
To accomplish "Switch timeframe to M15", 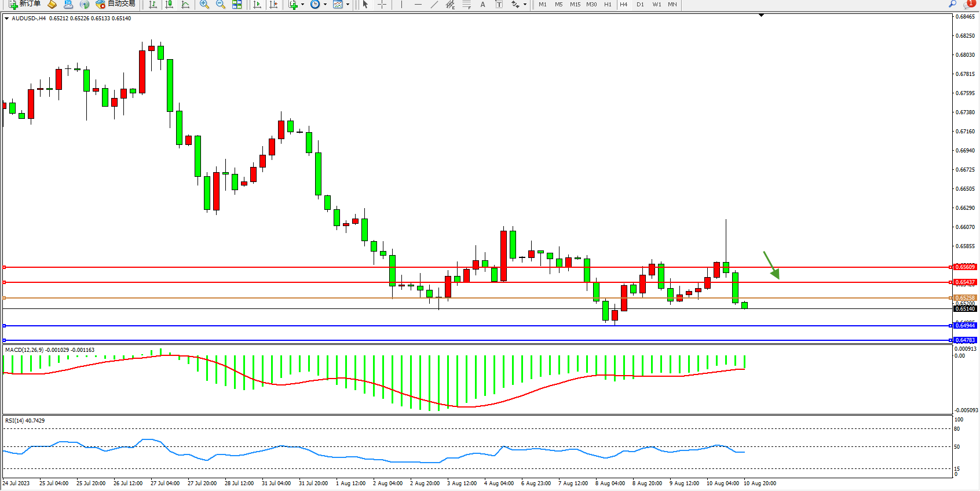I will [x=575, y=5].
